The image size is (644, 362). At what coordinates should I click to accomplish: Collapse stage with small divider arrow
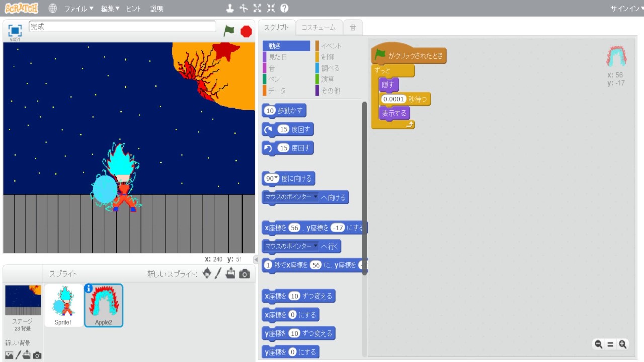(x=255, y=259)
